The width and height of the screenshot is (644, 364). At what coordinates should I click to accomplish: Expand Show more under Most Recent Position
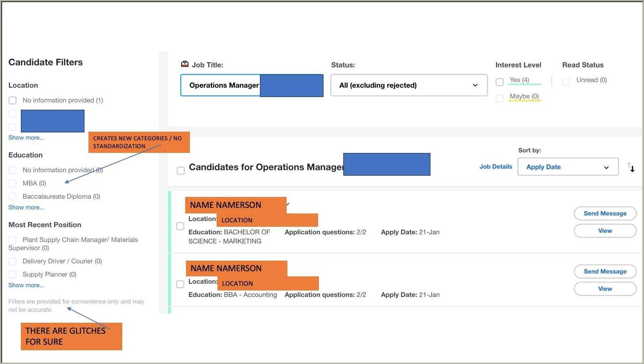coord(26,285)
